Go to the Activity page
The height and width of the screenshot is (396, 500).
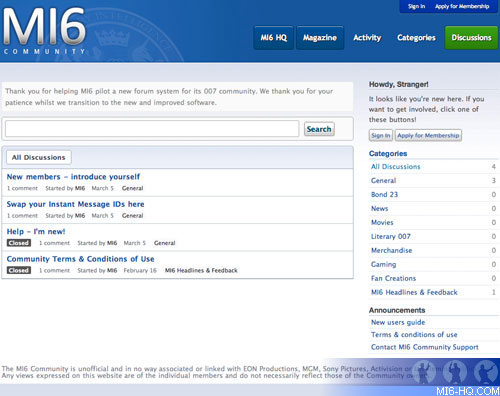click(x=367, y=38)
